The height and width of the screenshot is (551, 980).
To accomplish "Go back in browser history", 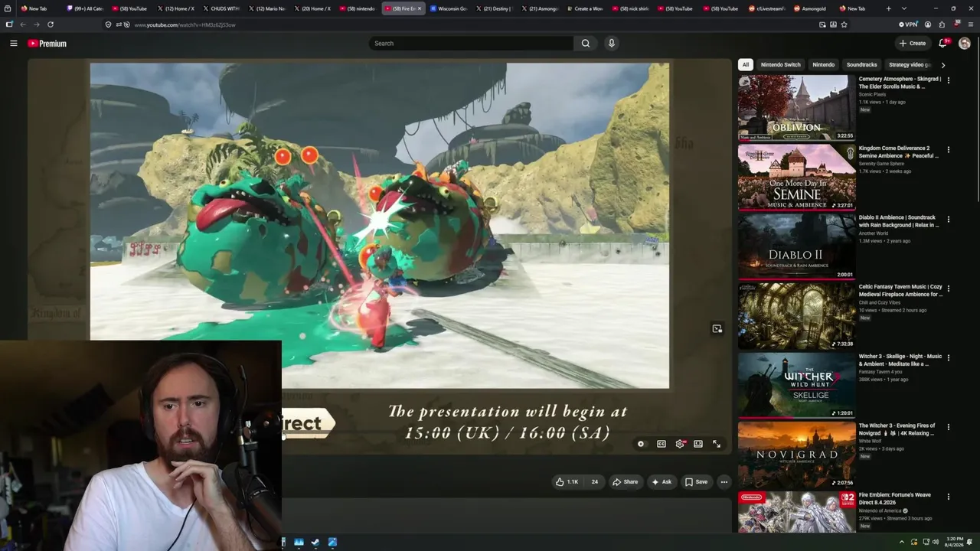I will [23, 24].
